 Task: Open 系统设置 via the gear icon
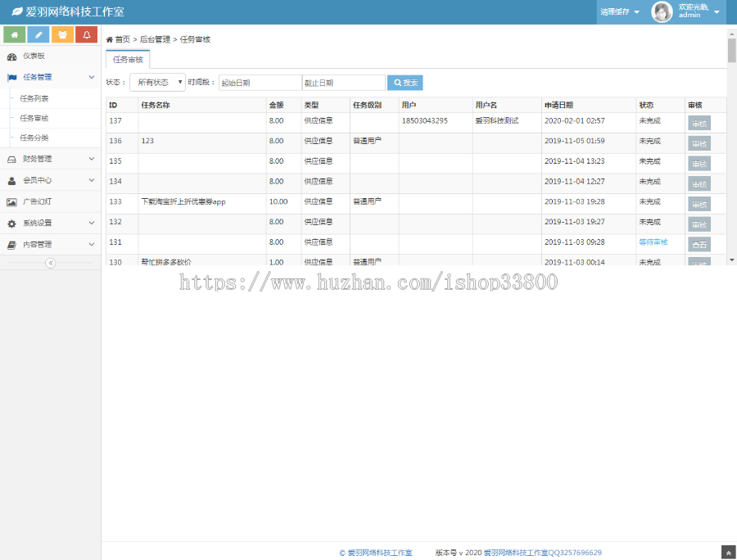(11, 222)
